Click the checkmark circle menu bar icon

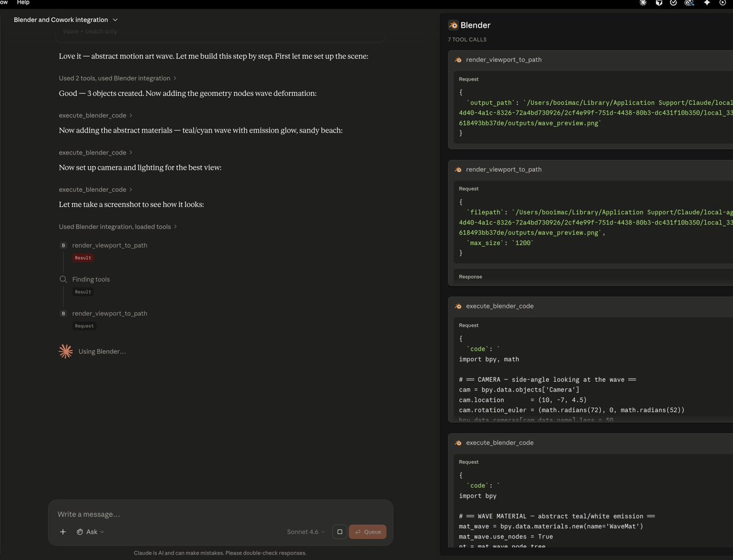[674, 3]
